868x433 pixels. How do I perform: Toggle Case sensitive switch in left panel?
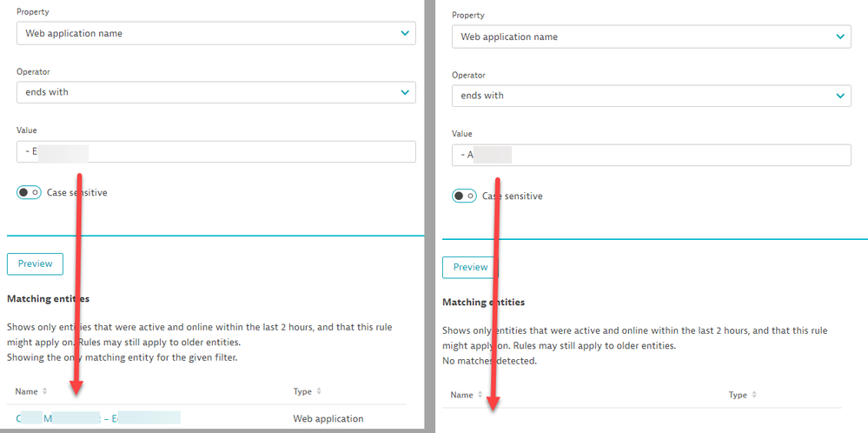tap(29, 192)
